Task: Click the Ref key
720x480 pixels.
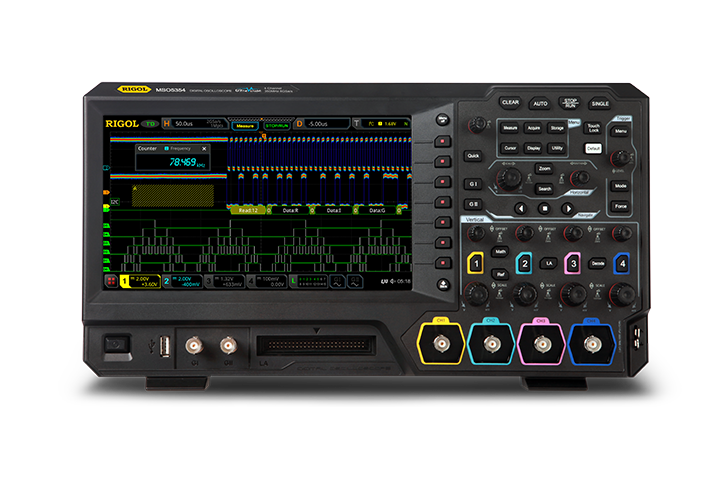Action: 501,274
